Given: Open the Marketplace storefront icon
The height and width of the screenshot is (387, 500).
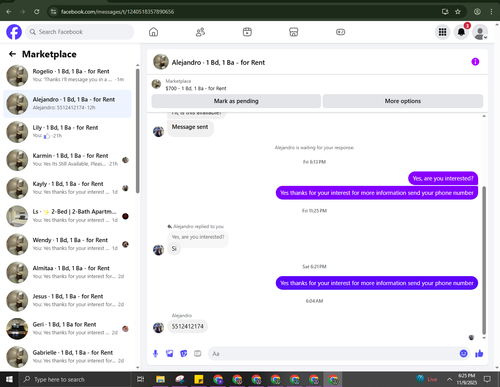Looking at the screenshot, I should click(x=293, y=32).
